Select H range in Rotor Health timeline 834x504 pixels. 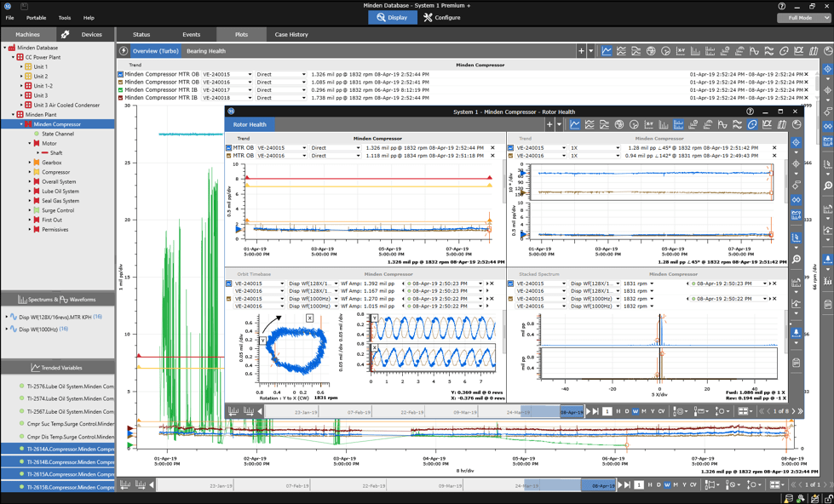[618, 411]
